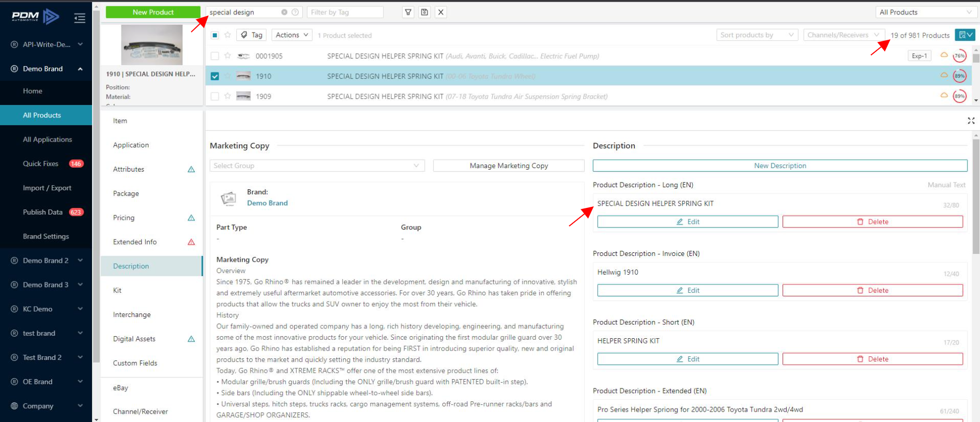The height and width of the screenshot is (422, 980).
Task: Click thumbnail of product 0001905 row
Action: click(x=243, y=56)
